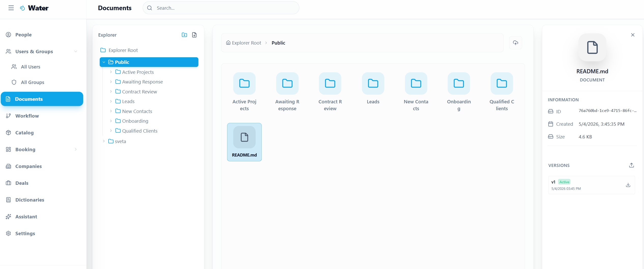Open Documents in the sidebar

(42, 99)
